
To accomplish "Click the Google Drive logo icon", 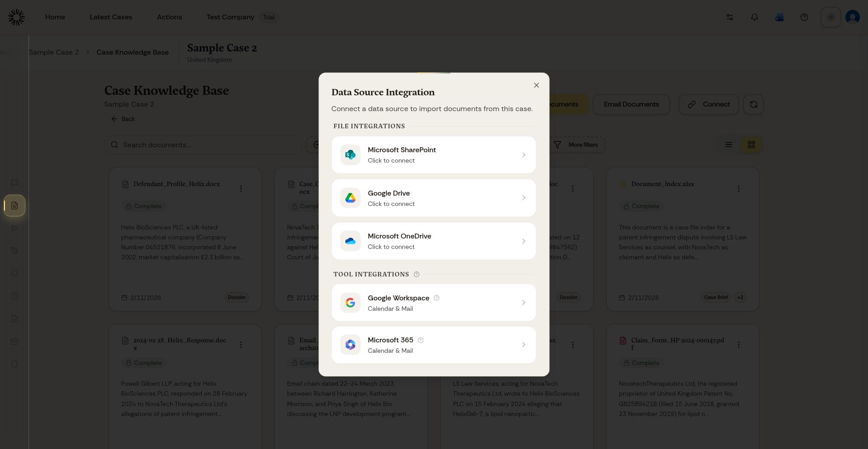I will point(350,198).
